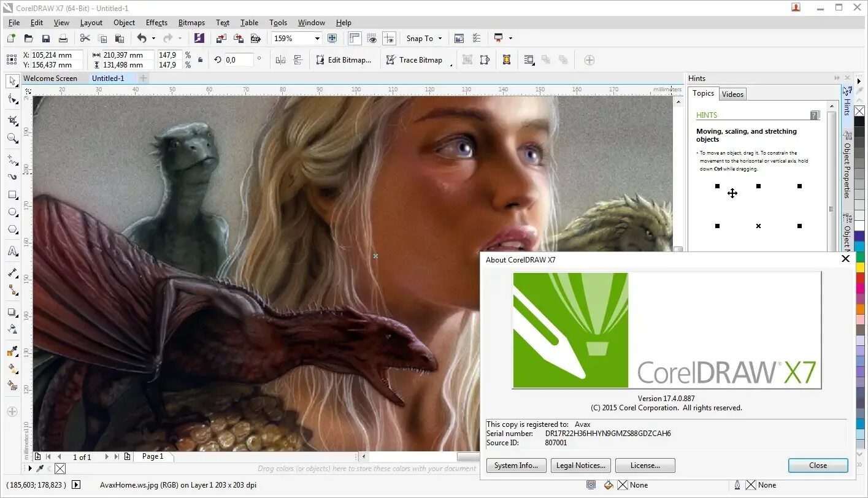This screenshot has height=498, width=868.
Task: Click the Open folder toolbar icon
Action: pyautogui.click(x=28, y=38)
